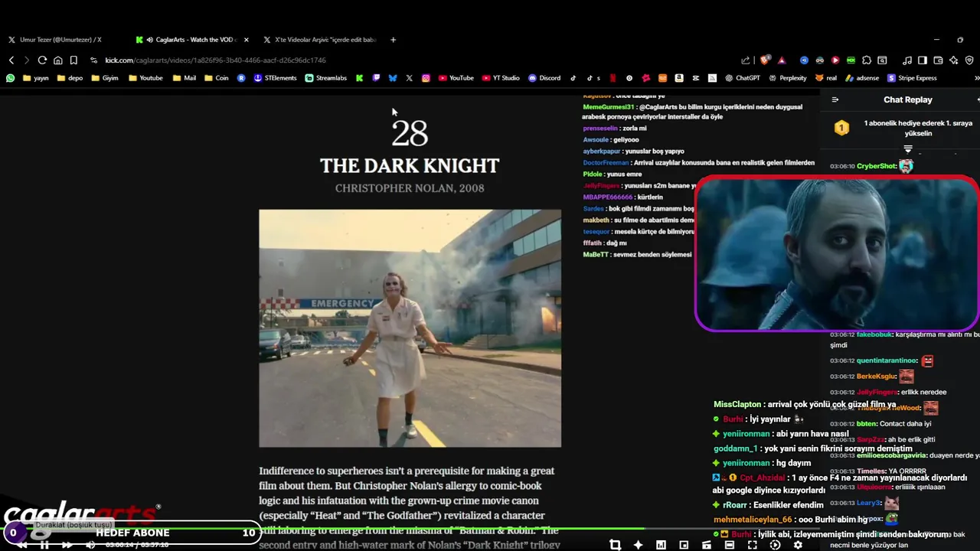Toggle theater mode icon in player
Screen dimensions: 980x551
(729, 545)
